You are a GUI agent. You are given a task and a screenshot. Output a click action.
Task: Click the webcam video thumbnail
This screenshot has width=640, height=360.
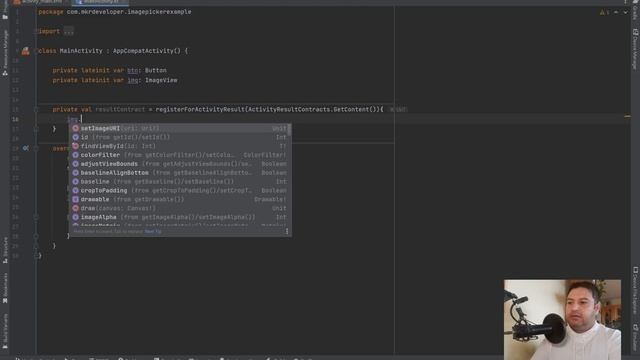[x=562, y=320]
